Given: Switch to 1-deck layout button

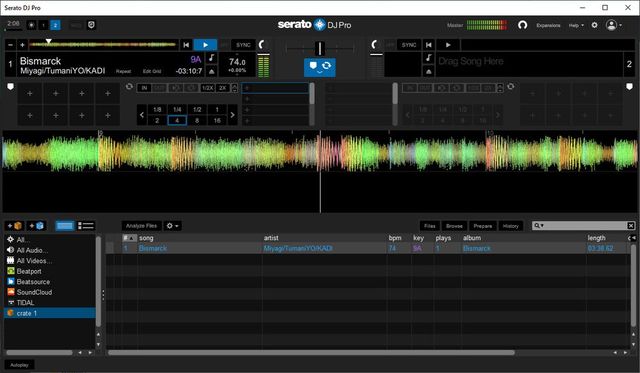Looking at the screenshot, I should [43, 25].
